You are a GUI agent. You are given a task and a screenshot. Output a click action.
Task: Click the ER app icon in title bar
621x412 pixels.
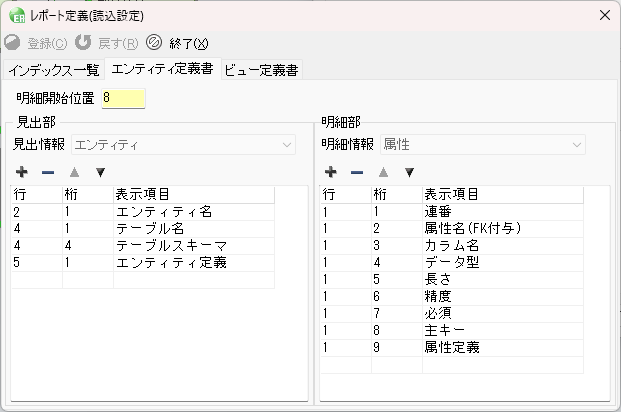(17, 15)
